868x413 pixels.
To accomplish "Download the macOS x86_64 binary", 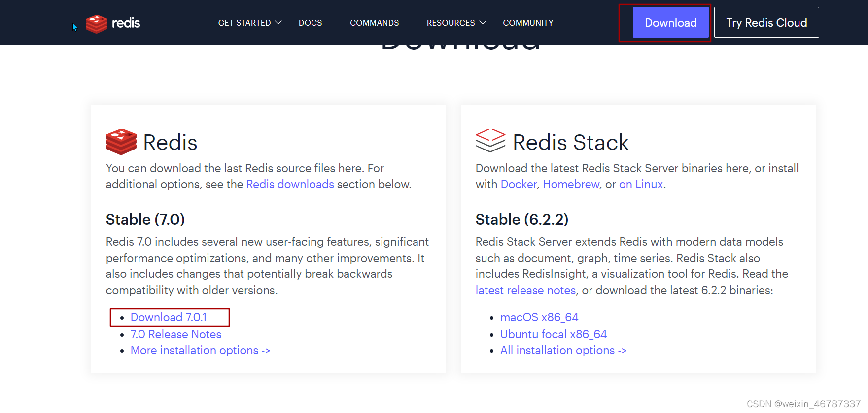I will point(539,317).
